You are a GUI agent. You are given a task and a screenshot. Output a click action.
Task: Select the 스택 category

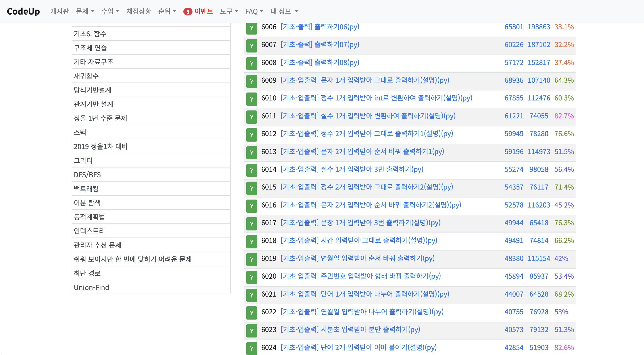[151, 132]
